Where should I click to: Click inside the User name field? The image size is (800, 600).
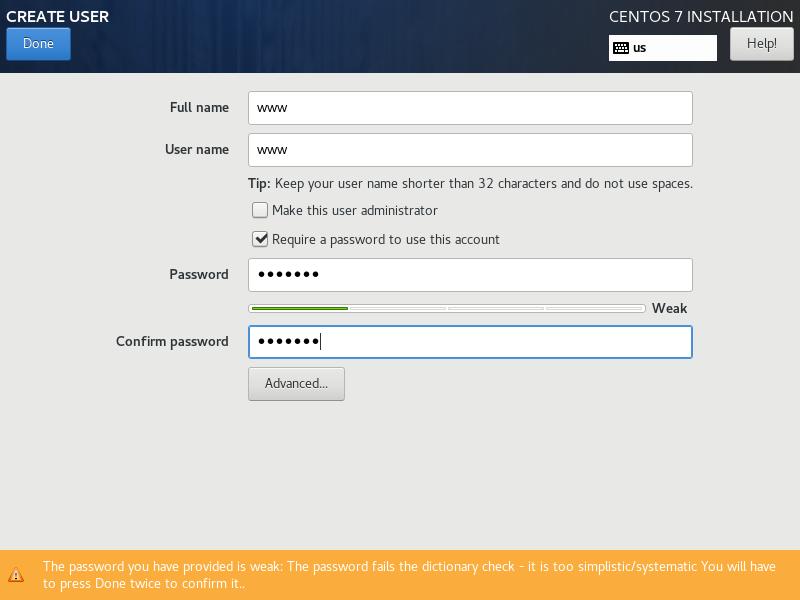470,149
